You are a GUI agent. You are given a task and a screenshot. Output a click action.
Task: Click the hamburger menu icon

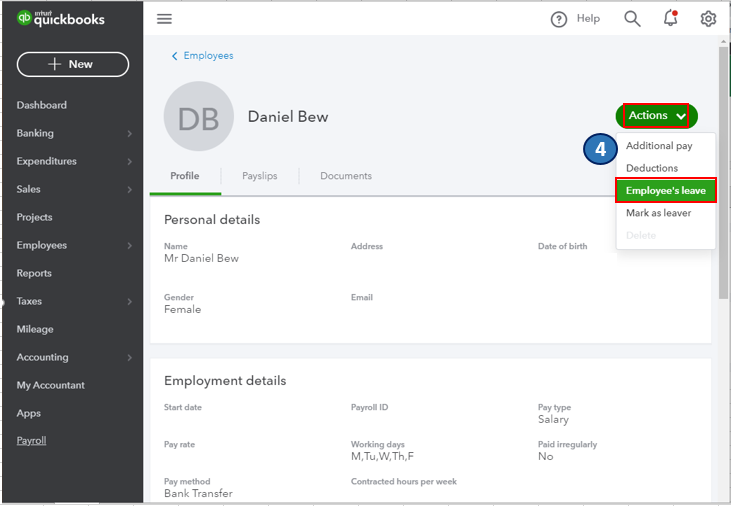[165, 19]
